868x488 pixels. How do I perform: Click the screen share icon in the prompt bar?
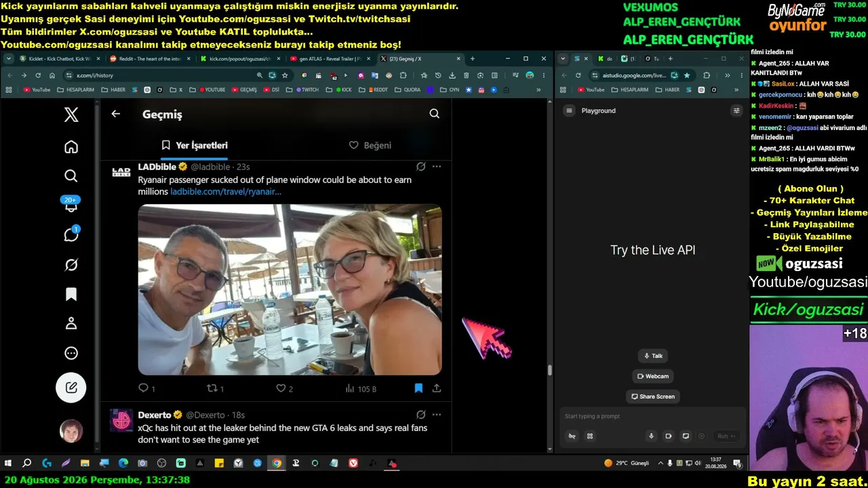[686, 436]
